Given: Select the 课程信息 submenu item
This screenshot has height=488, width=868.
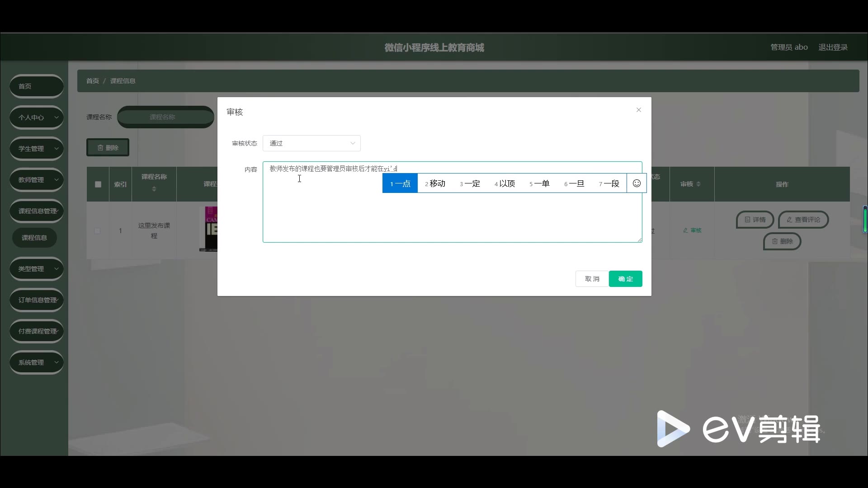Looking at the screenshot, I should coord(34,238).
